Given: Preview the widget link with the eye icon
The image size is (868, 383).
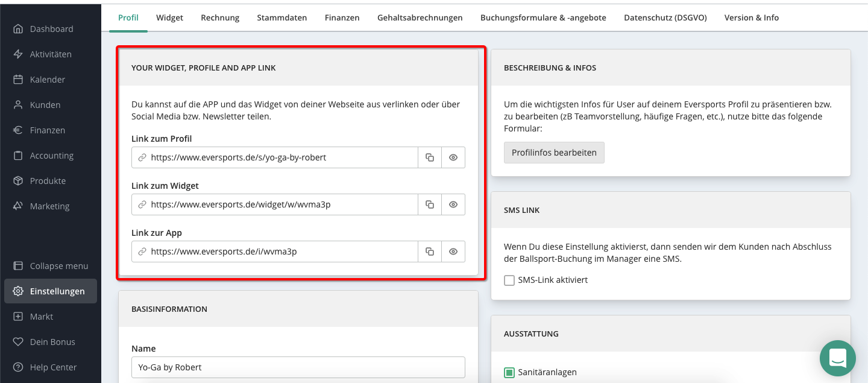Looking at the screenshot, I should (x=453, y=204).
